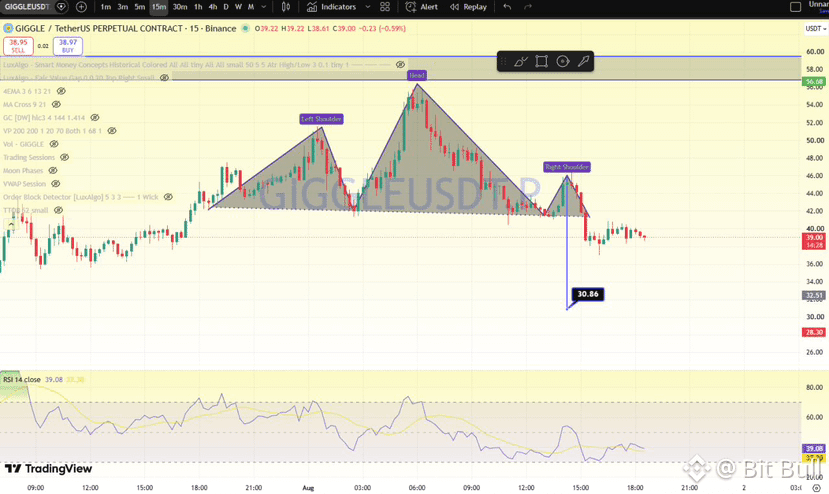Select the W weekly timeframe
829x494 pixels.
238,7
